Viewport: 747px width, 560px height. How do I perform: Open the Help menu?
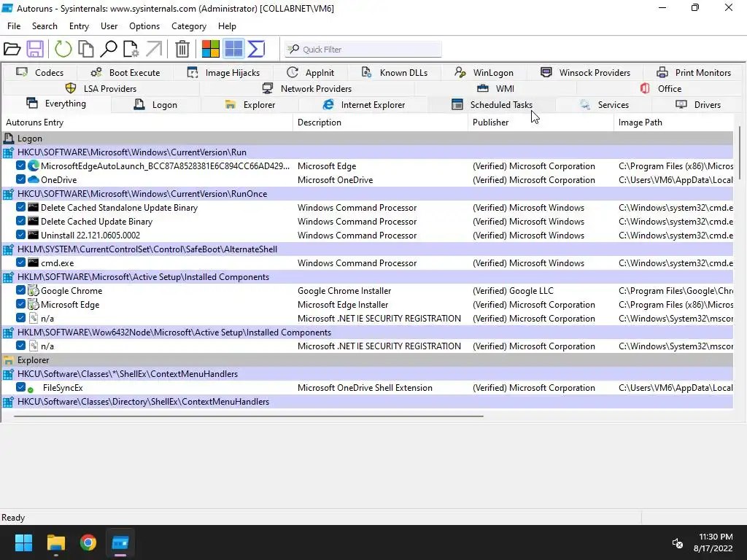(227, 26)
